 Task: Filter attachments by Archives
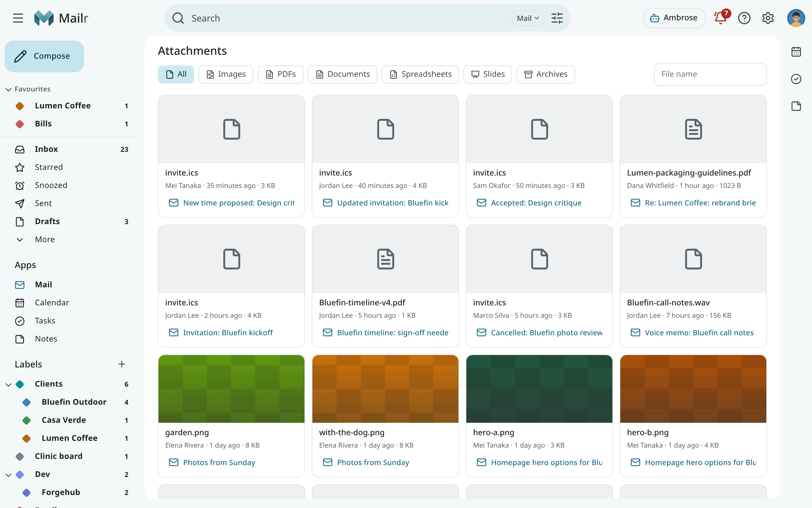(546, 74)
